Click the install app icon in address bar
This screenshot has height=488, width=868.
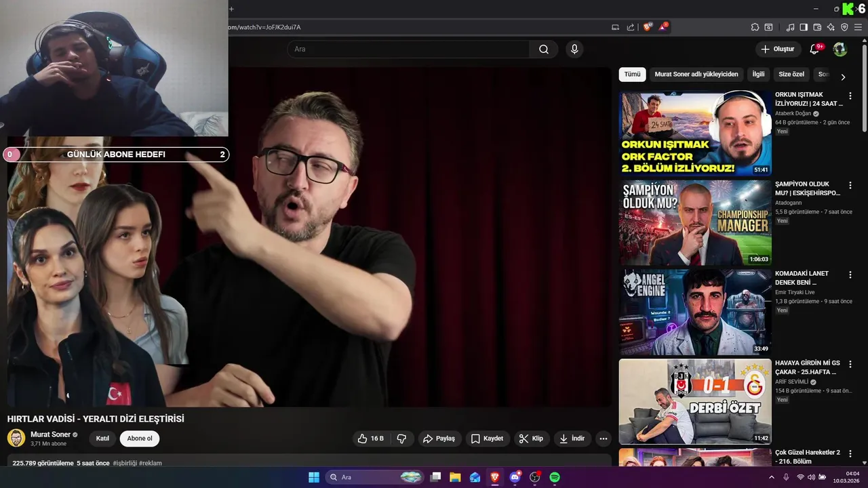pos(616,27)
